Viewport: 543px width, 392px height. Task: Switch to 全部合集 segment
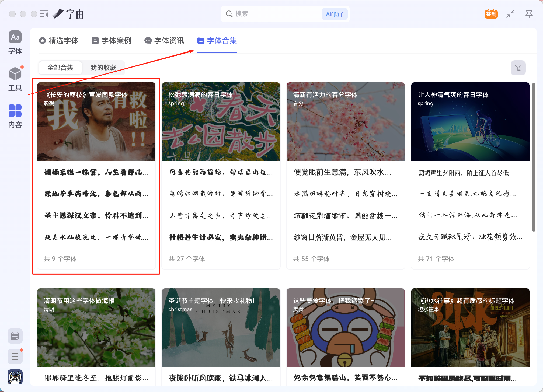(x=60, y=68)
